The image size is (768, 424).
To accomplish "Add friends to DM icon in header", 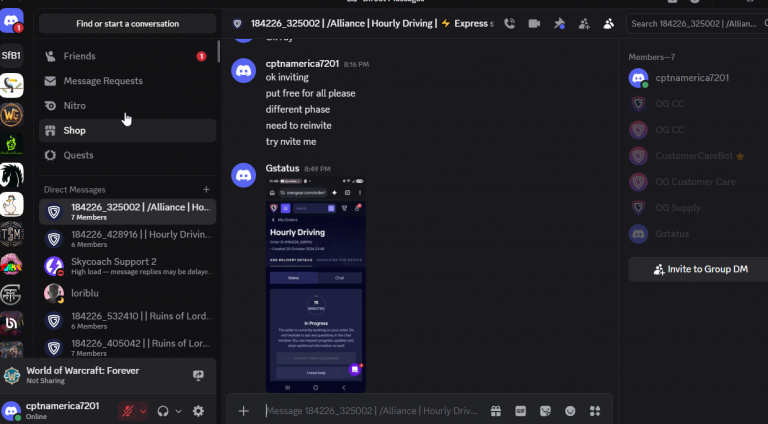I will coord(584,24).
